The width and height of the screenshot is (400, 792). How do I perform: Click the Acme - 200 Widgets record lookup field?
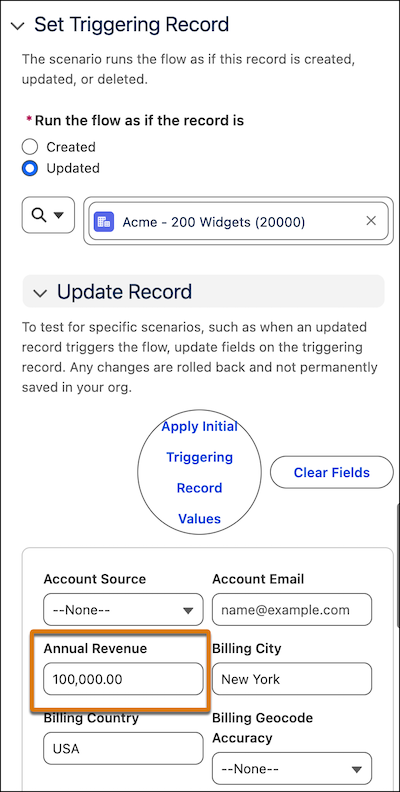[238, 221]
